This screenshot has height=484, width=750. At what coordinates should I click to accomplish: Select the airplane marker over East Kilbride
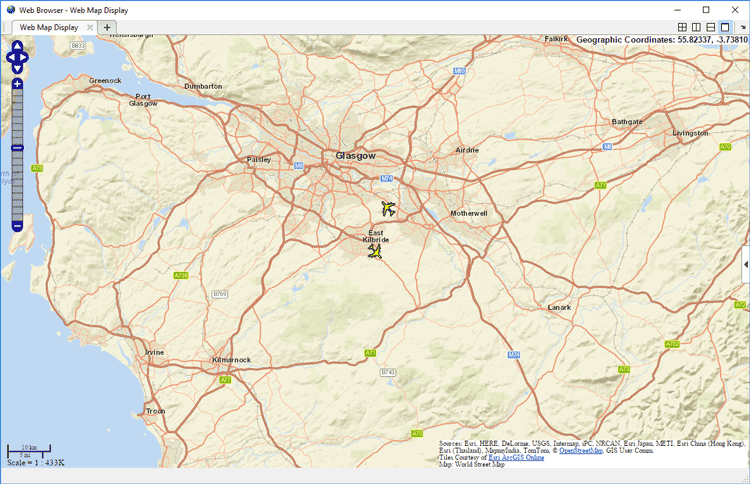click(375, 251)
